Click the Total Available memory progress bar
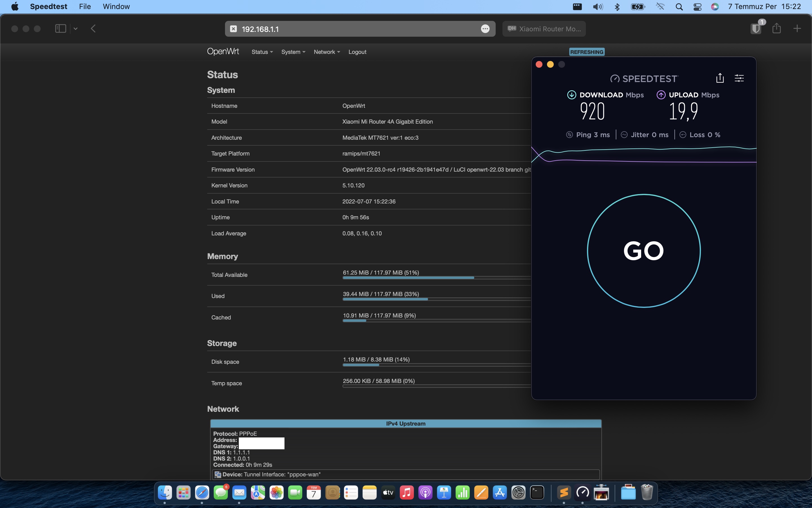The width and height of the screenshot is (812, 508). tap(436, 278)
